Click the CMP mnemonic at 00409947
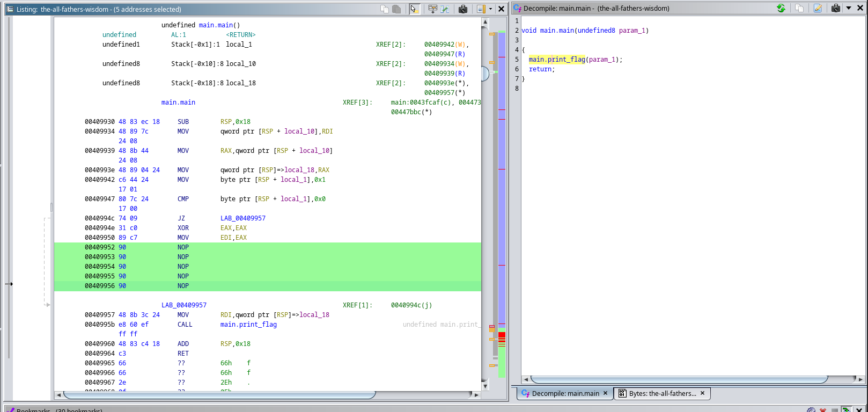The image size is (868, 412). pos(183,199)
